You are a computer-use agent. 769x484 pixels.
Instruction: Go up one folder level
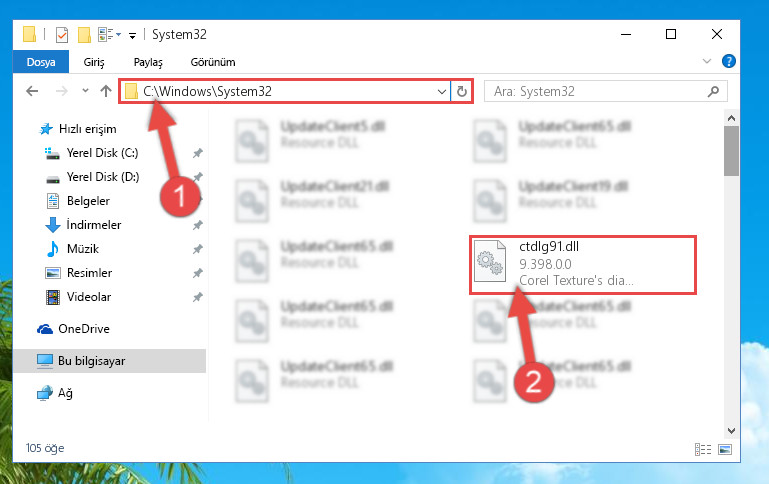(106, 91)
